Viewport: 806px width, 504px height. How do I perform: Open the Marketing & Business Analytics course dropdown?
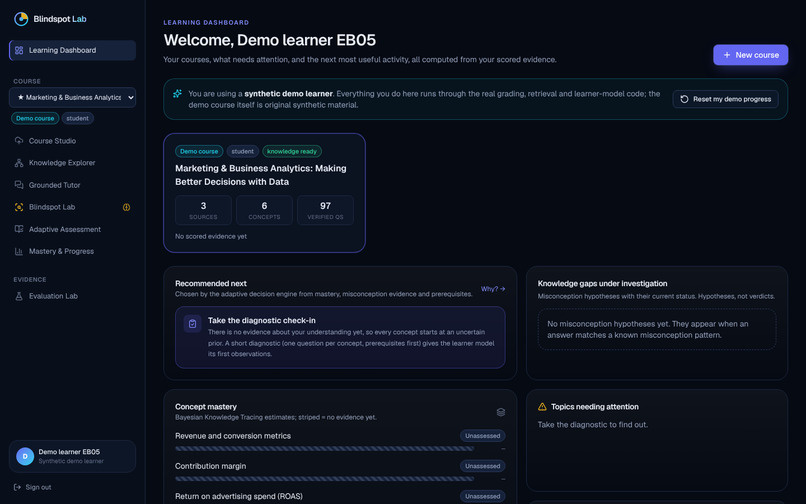[72, 97]
